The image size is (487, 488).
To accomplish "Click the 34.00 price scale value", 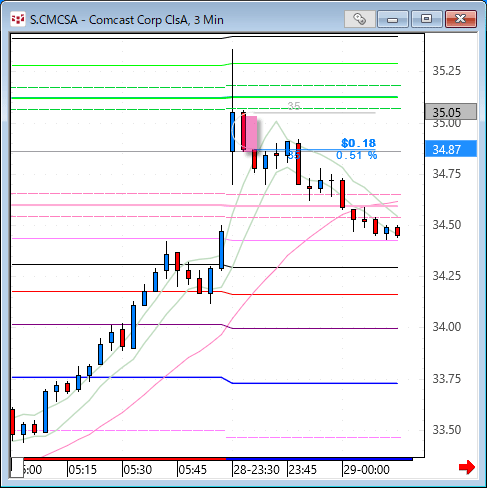I will pos(447,327).
